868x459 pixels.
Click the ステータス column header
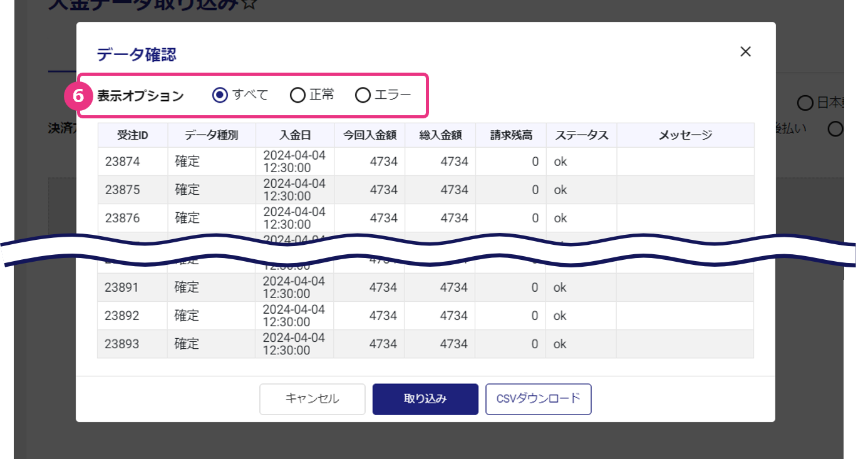tap(581, 135)
